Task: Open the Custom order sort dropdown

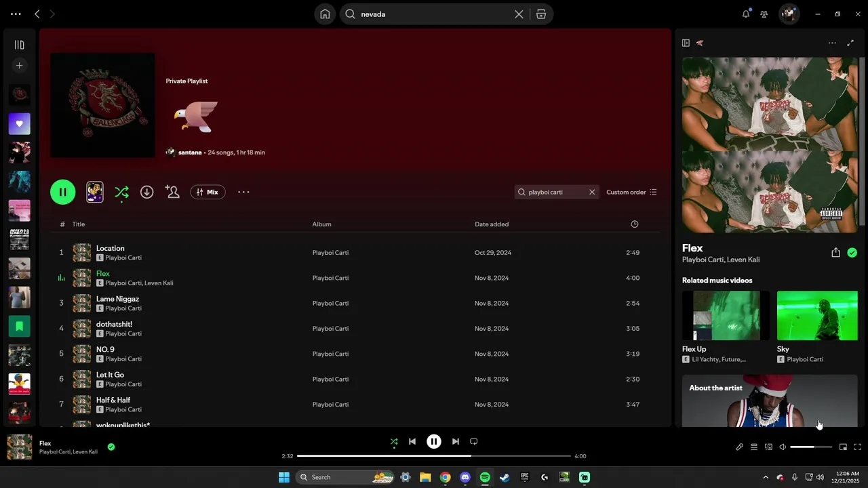Action: (631, 192)
